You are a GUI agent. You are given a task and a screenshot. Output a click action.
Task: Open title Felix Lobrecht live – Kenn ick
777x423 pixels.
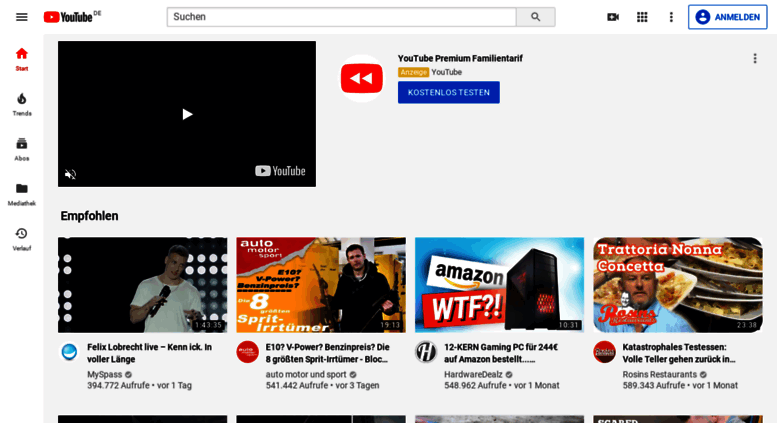[x=150, y=353]
